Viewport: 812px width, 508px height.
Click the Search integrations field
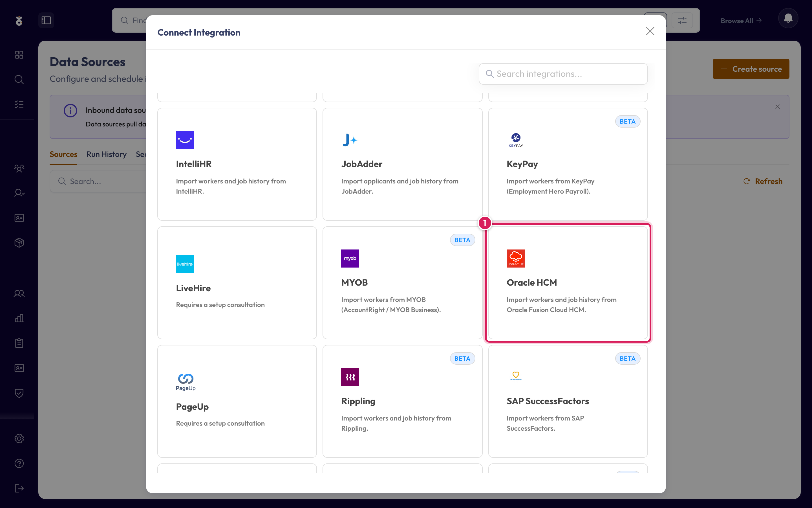(x=563, y=74)
